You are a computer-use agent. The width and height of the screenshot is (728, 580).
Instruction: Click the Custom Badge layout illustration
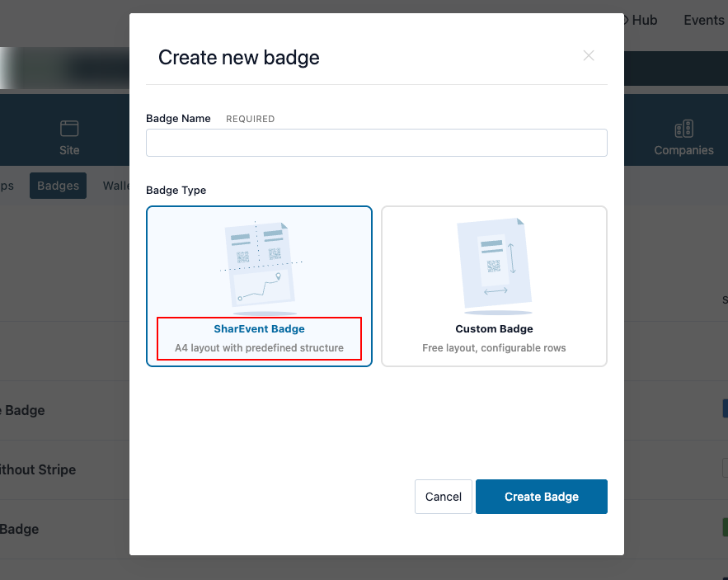click(x=495, y=266)
